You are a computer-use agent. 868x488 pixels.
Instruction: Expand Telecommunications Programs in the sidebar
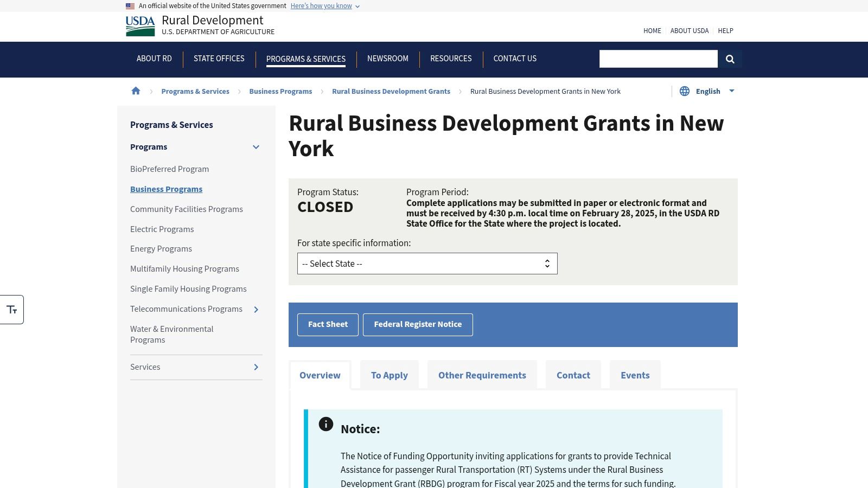click(x=256, y=309)
